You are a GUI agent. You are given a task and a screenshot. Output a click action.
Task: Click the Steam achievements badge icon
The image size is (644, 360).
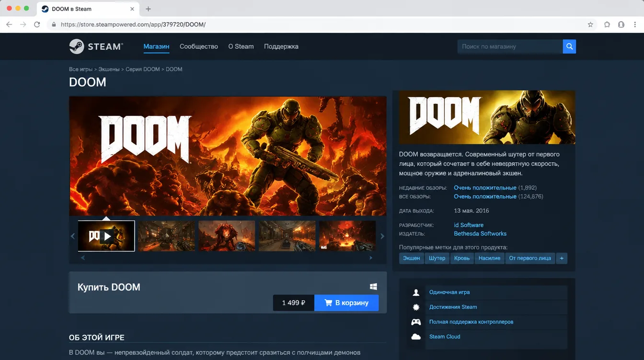pos(416,307)
